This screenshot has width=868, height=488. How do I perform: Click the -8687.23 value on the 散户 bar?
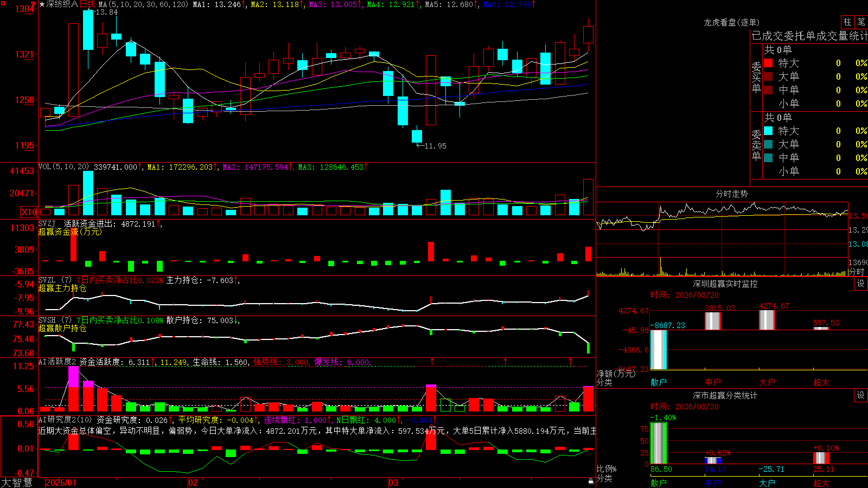click(x=668, y=325)
